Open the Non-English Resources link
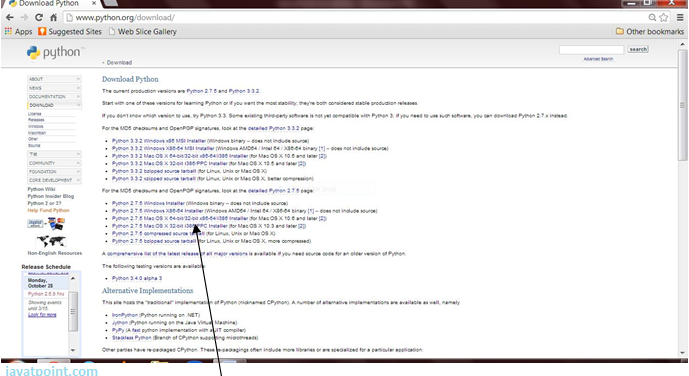This screenshot has height=376, width=689. (x=54, y=253)
